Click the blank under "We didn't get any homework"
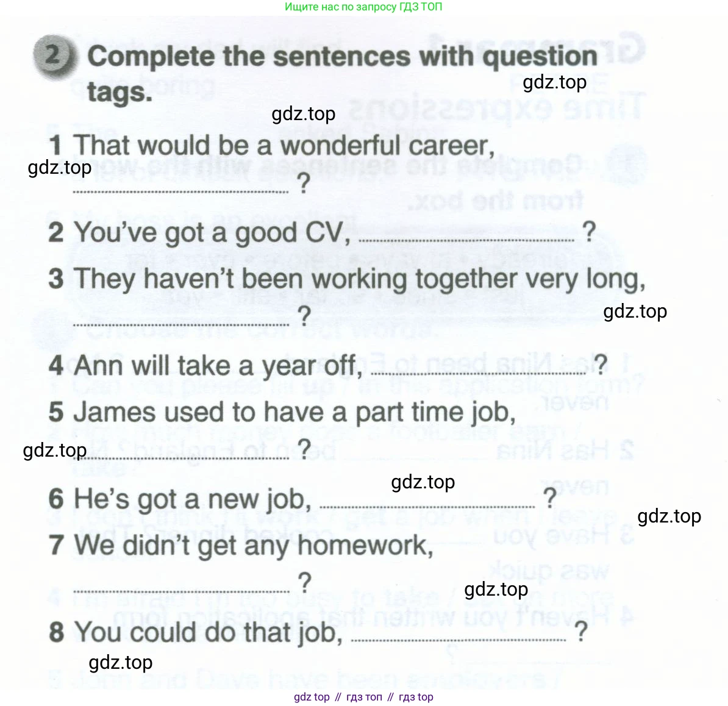Screen dimensions: 728x706 180,590
